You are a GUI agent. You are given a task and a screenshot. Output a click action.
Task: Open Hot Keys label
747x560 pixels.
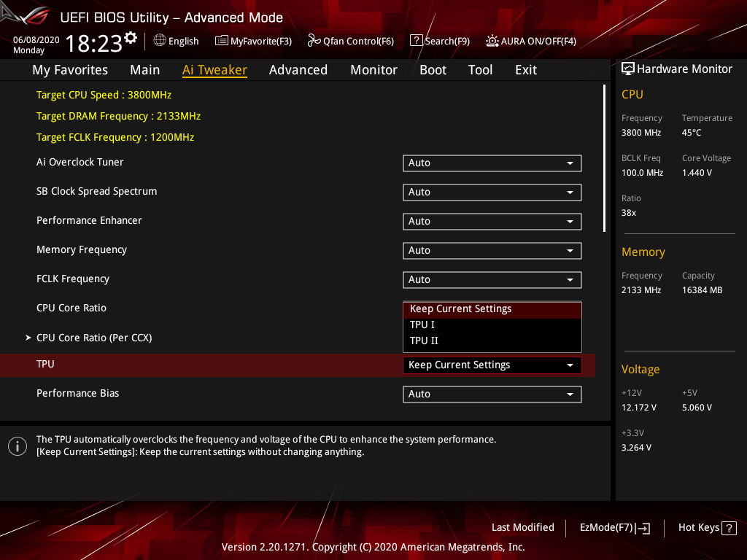(699, 528)
